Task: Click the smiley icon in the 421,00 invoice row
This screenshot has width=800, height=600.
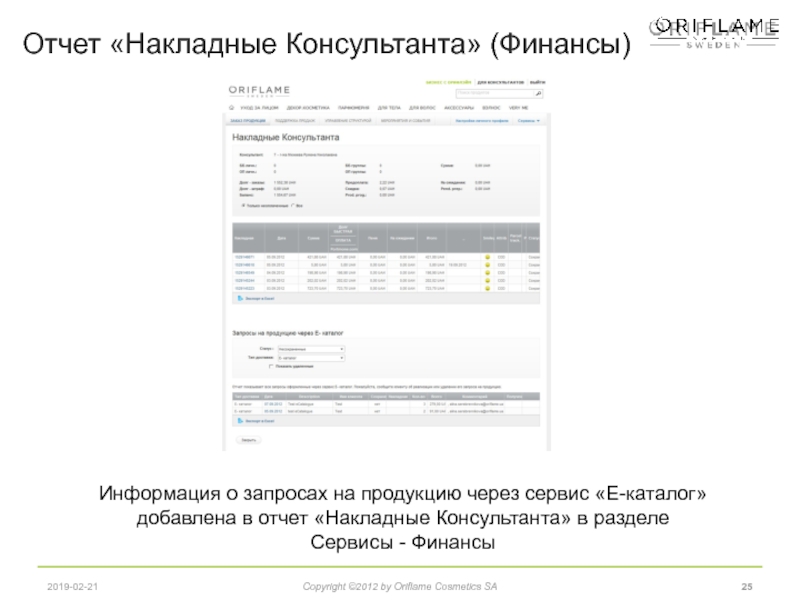Action: [x=487, y=257]
